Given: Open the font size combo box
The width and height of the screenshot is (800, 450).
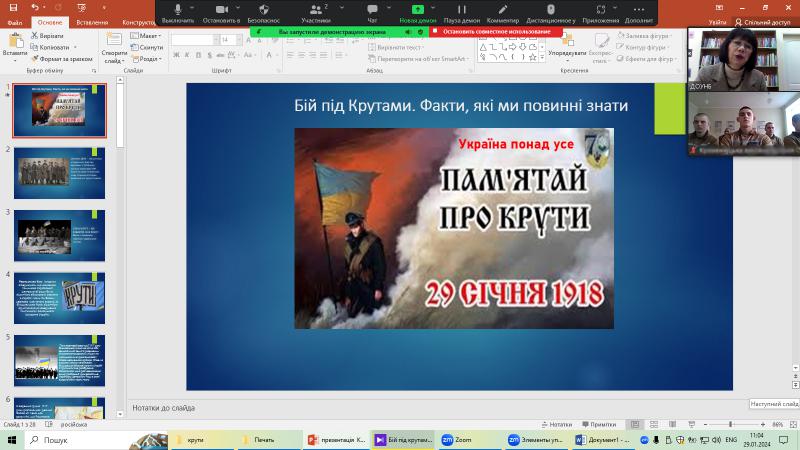Looking at the screenshot, I should coord(232,39).
